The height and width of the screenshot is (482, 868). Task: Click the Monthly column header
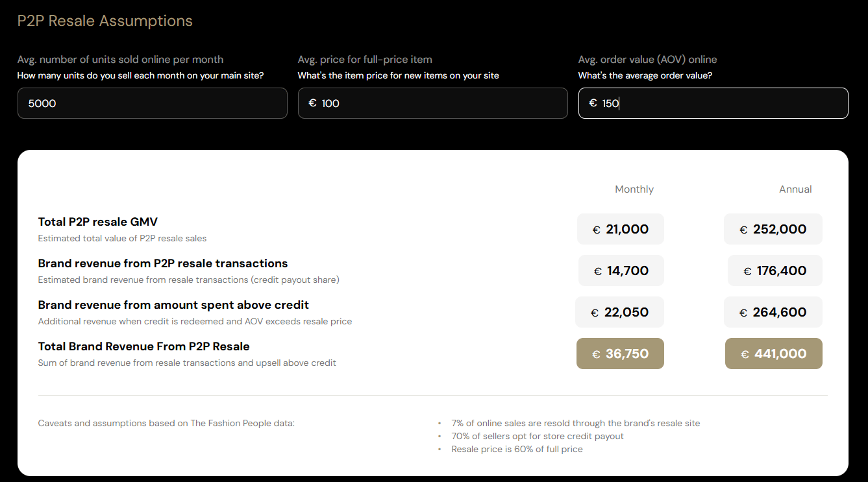(x=634, y=189)
